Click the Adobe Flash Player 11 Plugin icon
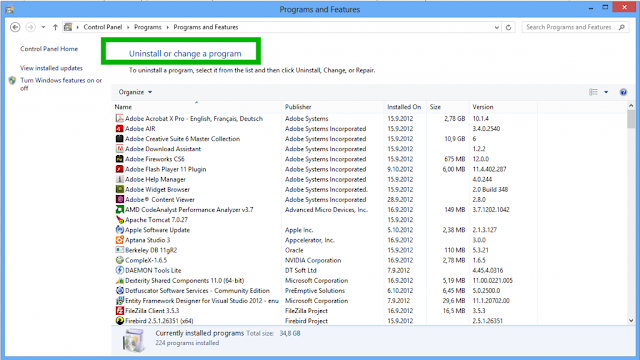 [x=119, y=169]
